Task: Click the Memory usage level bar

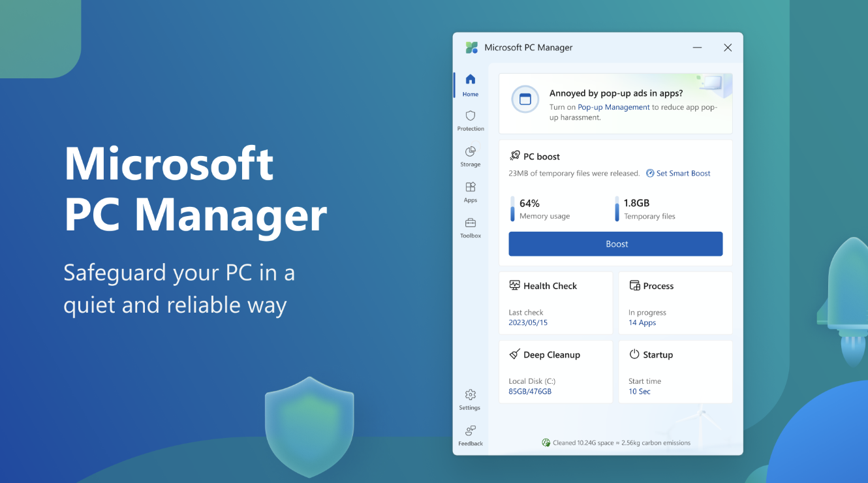Action: point(512,210)
